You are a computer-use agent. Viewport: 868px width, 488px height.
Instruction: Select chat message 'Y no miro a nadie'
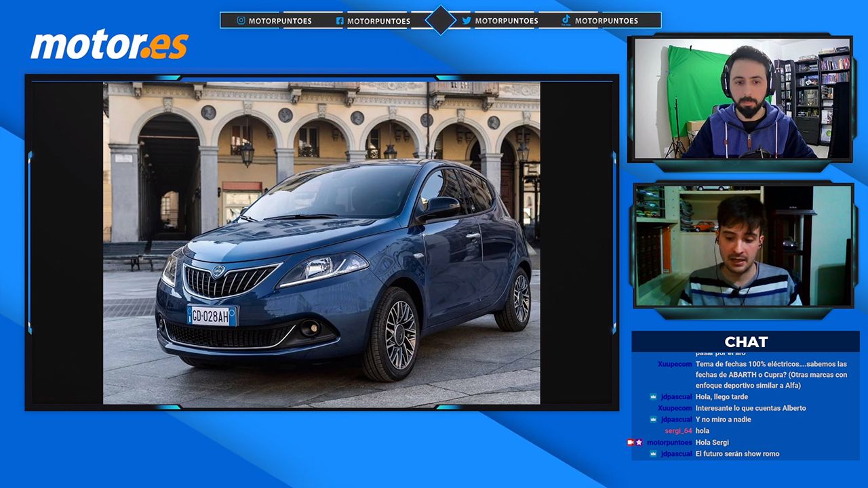[724, 420]
